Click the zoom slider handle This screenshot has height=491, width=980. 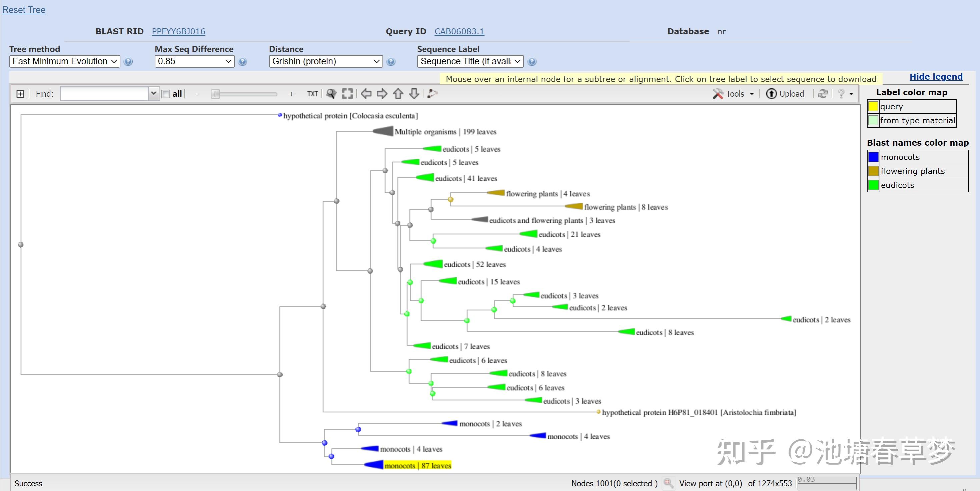coord(215,94)
